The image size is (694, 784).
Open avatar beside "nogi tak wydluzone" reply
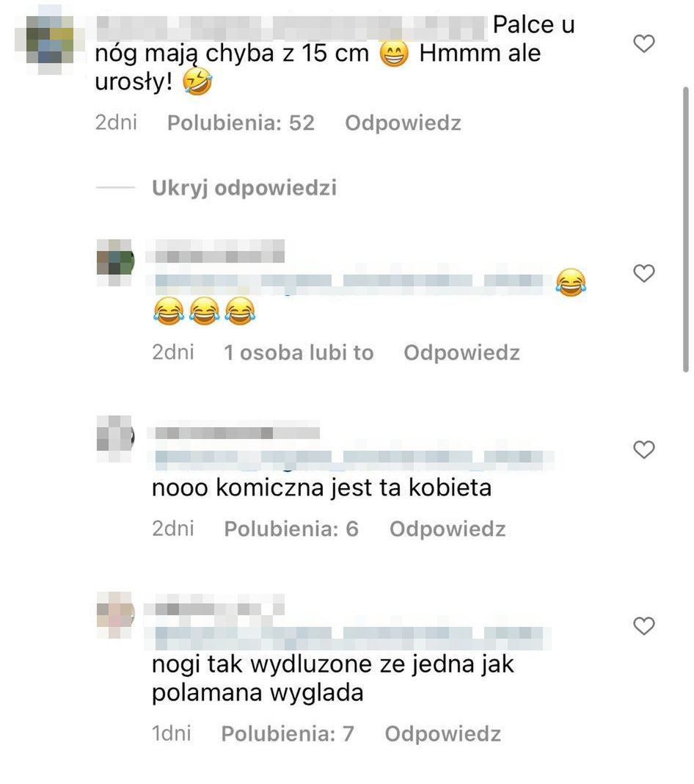click(x=115, y=614)
